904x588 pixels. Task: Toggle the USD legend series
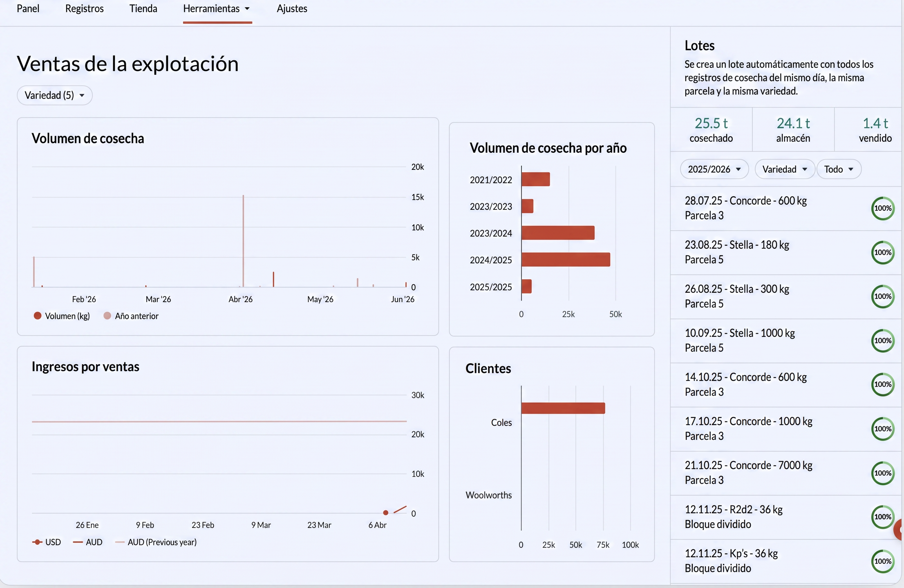pos(47,542)
